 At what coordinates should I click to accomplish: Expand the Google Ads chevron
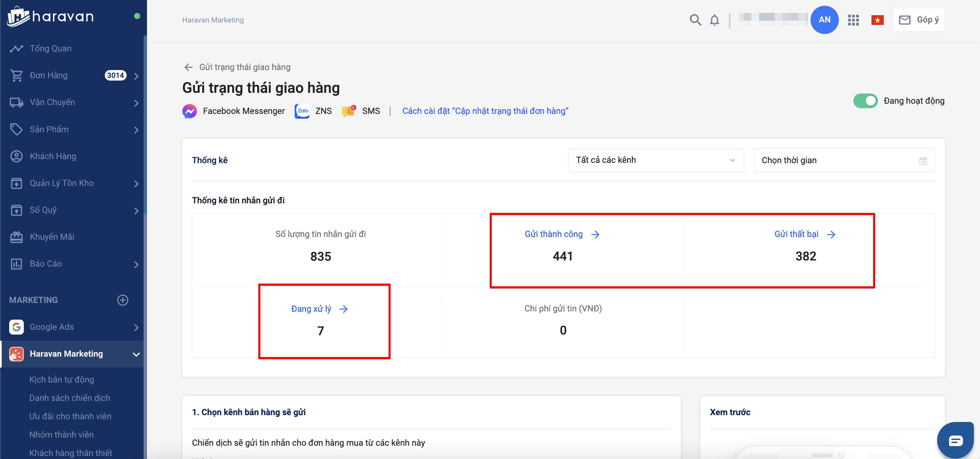pos(136,327)
